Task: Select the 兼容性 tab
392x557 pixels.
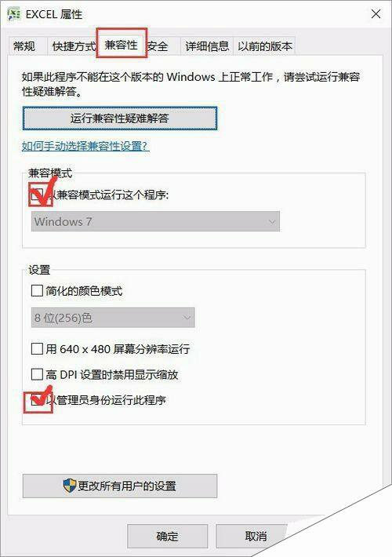Action: coord(122,44)
